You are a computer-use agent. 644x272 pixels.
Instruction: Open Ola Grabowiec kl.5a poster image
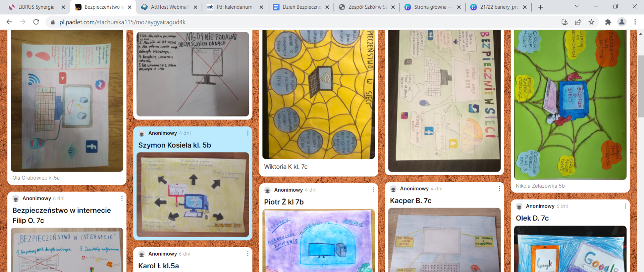[67, 101]
